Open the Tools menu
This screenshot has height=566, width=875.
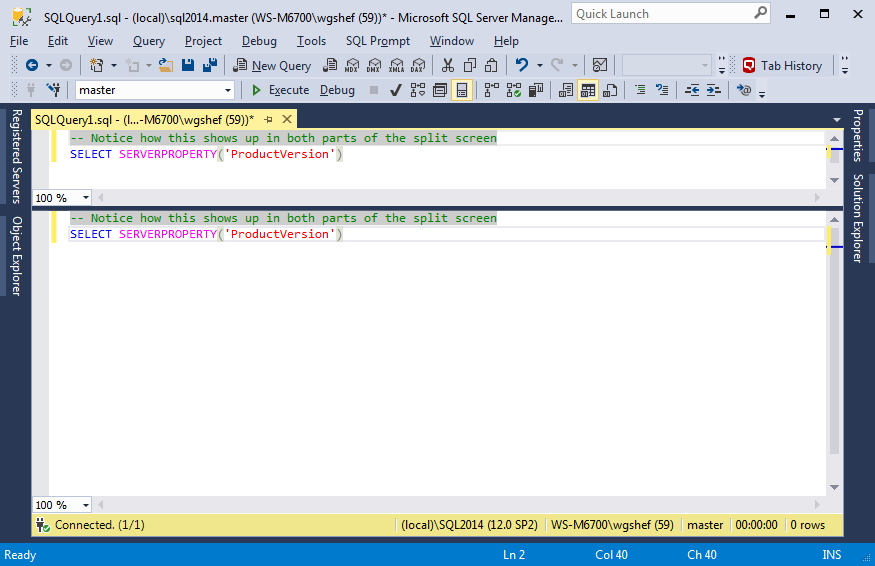pyautogui.click(x=311, y=41)
